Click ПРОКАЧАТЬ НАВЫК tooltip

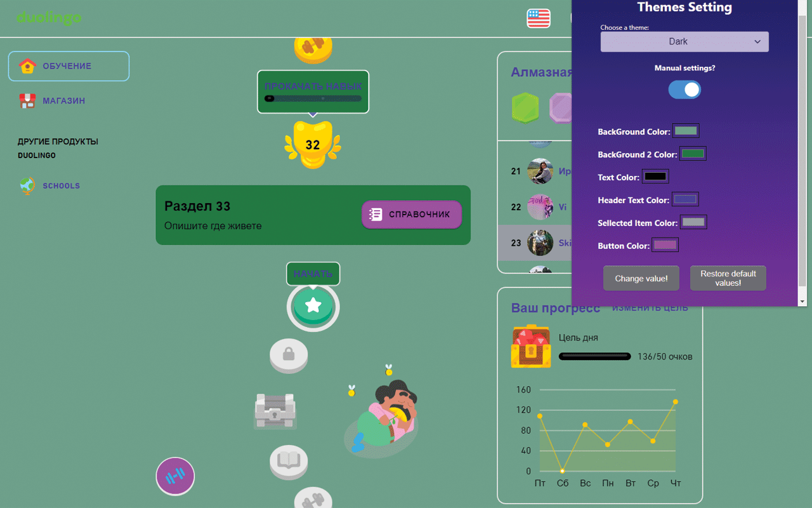(313, 91)
